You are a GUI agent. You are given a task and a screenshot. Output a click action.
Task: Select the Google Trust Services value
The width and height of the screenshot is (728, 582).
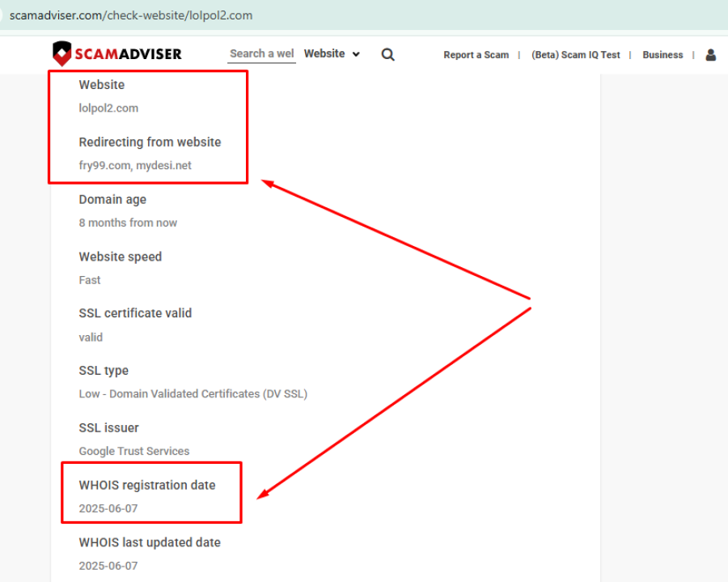pos(134,451)
